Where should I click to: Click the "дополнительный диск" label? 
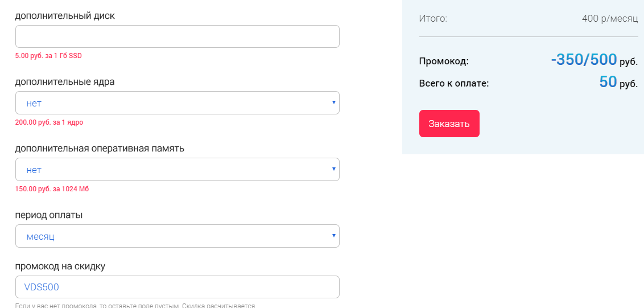pos(65,15)
